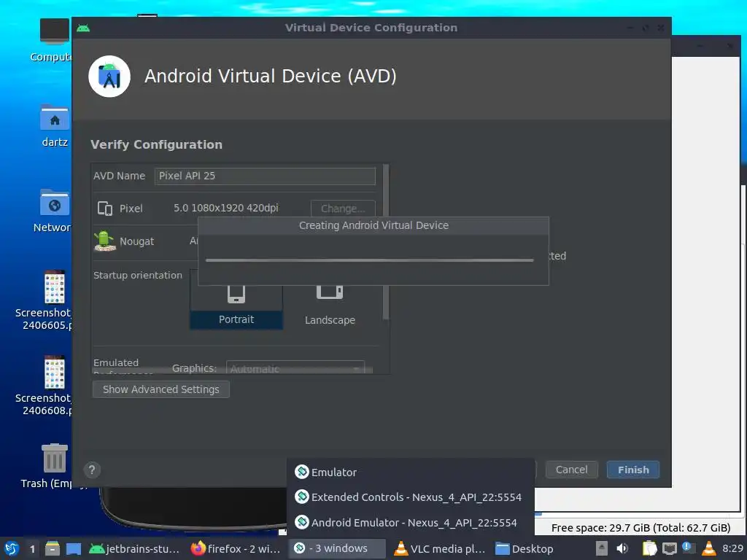Open the help question mark button

92,470
